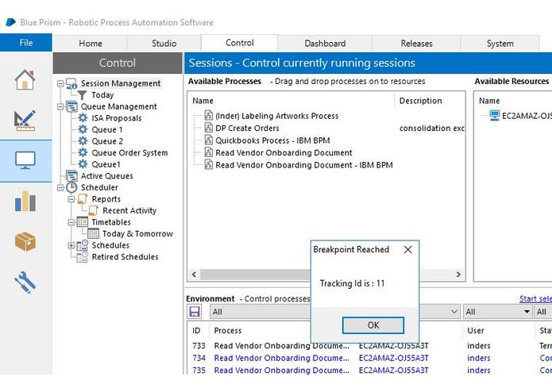This screenshot has height=392, width=552.
Task: Click the 'consolidation exc' description cell
Action: (432, 128)
